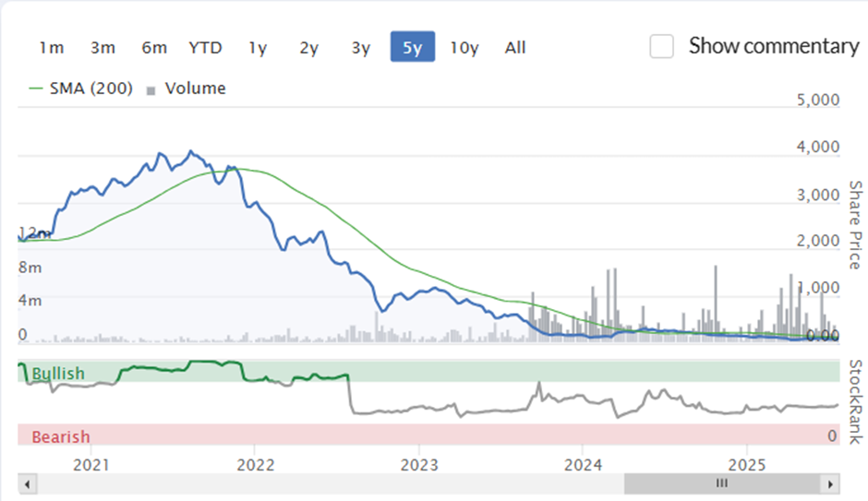
Task: Click the scrollbar right arrow
Action: [x=830, y=484]
